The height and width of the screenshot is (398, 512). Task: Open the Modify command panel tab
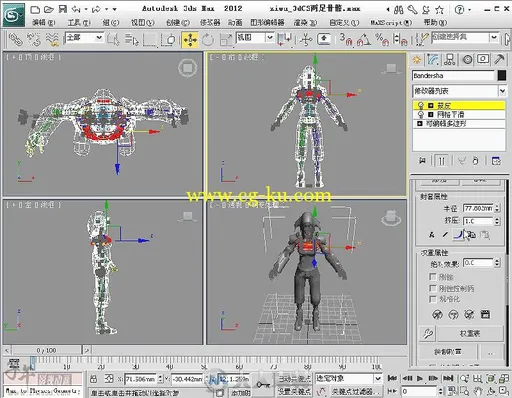(433, 60)
